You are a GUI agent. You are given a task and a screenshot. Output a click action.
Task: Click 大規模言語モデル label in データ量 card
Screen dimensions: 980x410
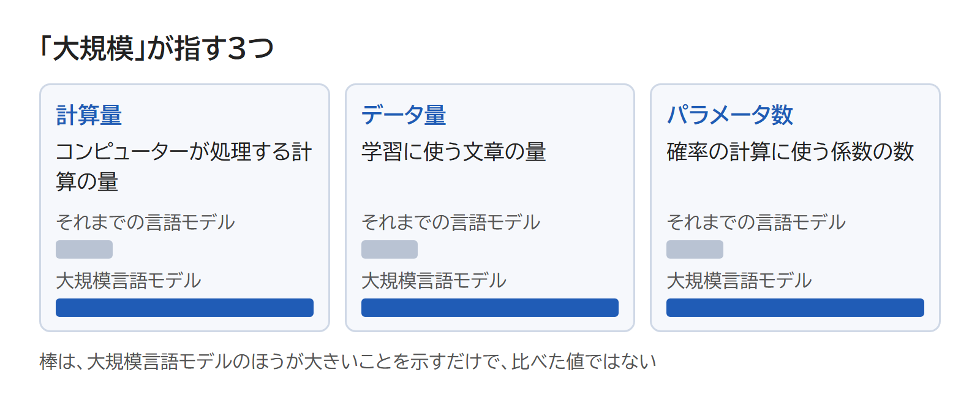coord(434,281)
